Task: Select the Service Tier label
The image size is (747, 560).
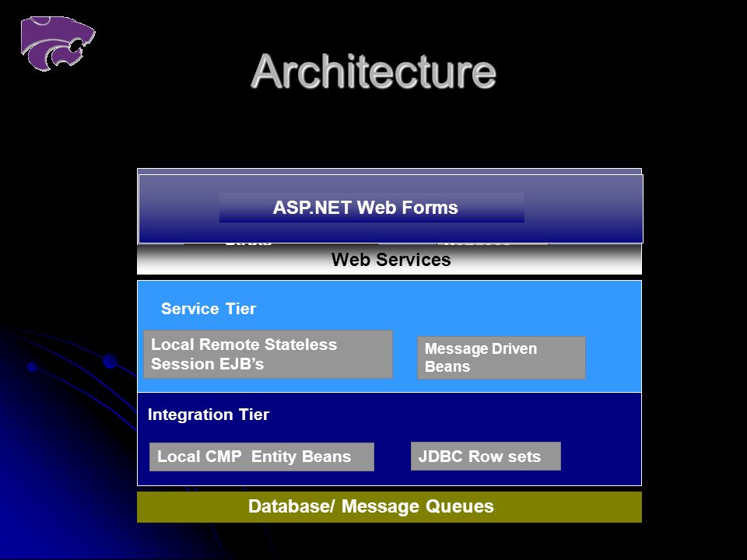Action: 209,309
